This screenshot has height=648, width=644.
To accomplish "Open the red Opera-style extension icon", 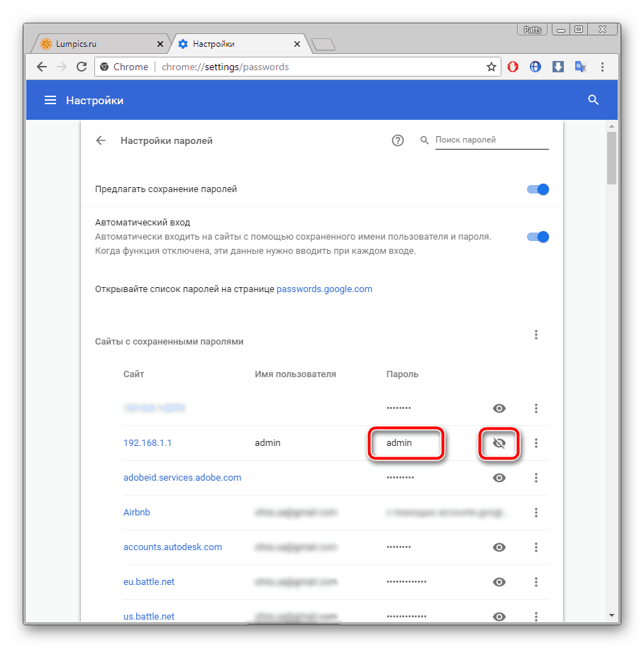I will (513, 67).
